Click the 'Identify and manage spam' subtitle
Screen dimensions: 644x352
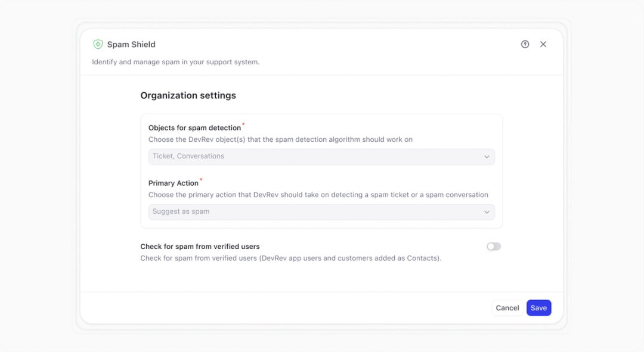[x=175, y=62]
